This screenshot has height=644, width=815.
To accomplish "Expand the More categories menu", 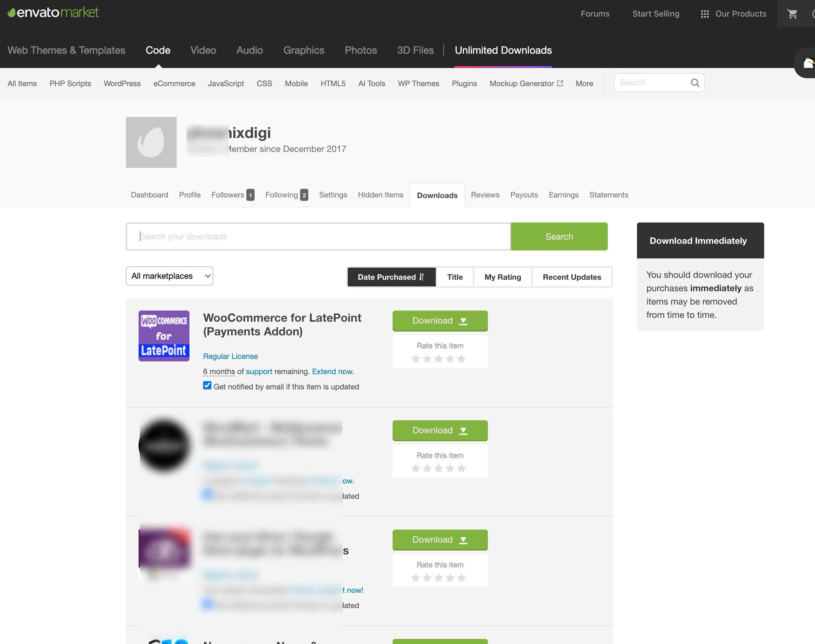I will 584,83.
